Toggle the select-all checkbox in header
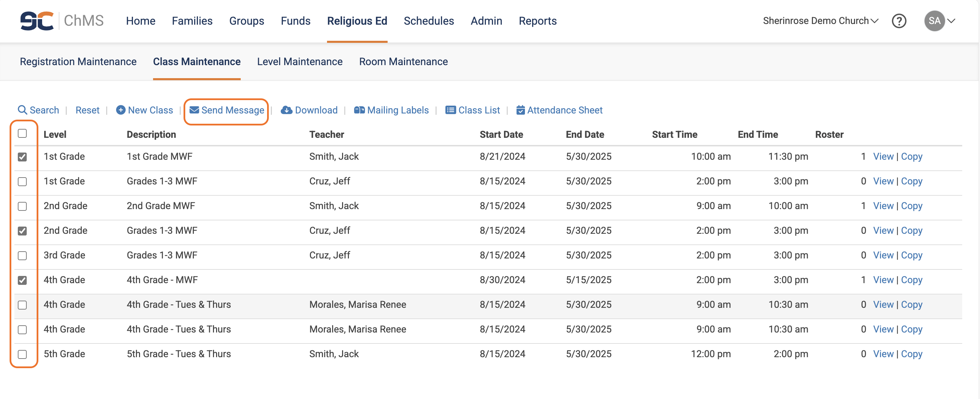Image resolution: width=980 pixels, height=399 pixels. 23,133
